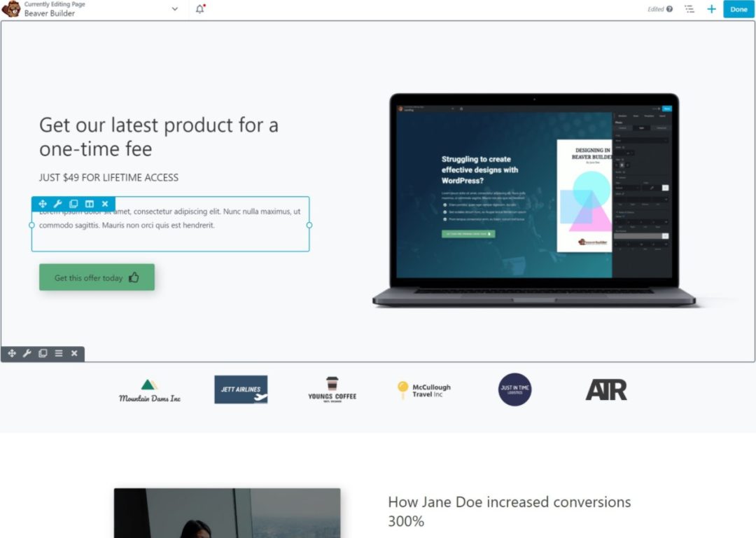The height and width of the screenshot is (538, 756).
Task: Remove the row with X icon
Action: 74,353
